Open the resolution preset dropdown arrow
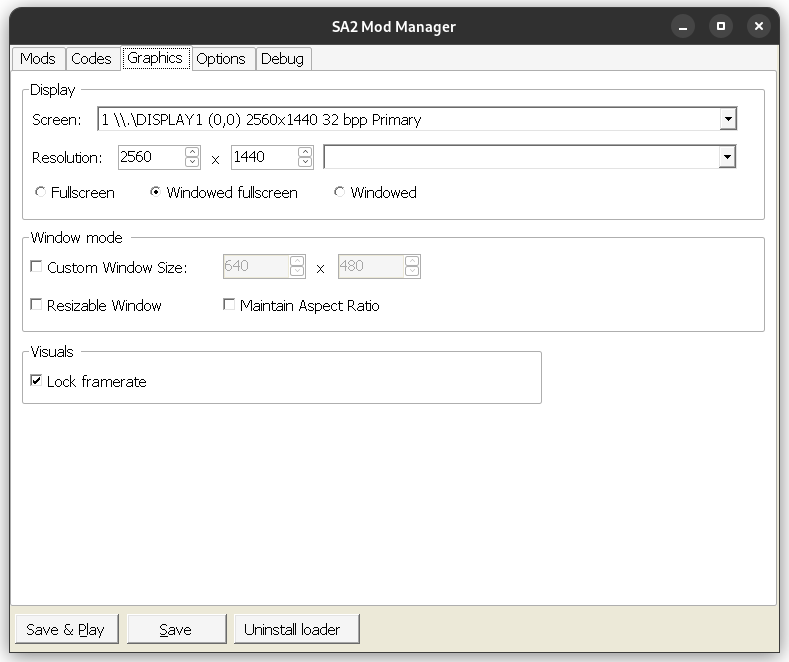 click(x=727, y=157)
